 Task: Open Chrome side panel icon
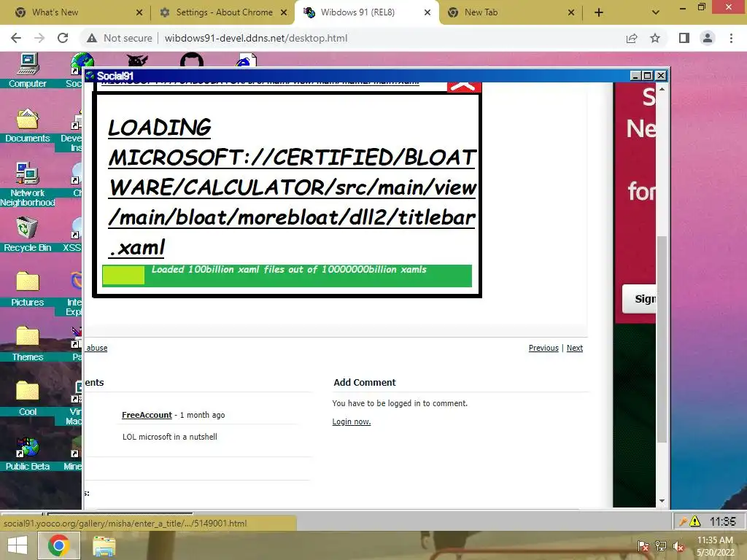click(x=684, y=38)
